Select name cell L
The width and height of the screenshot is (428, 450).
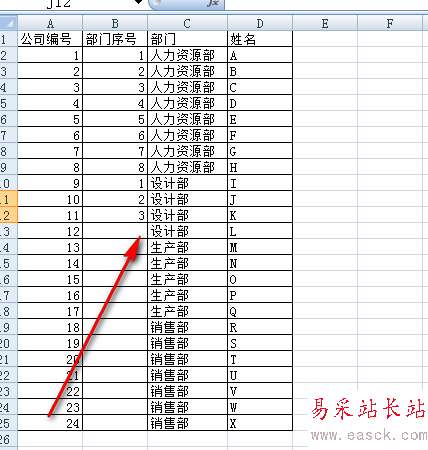pyautogui.click(x=260, y=231)
